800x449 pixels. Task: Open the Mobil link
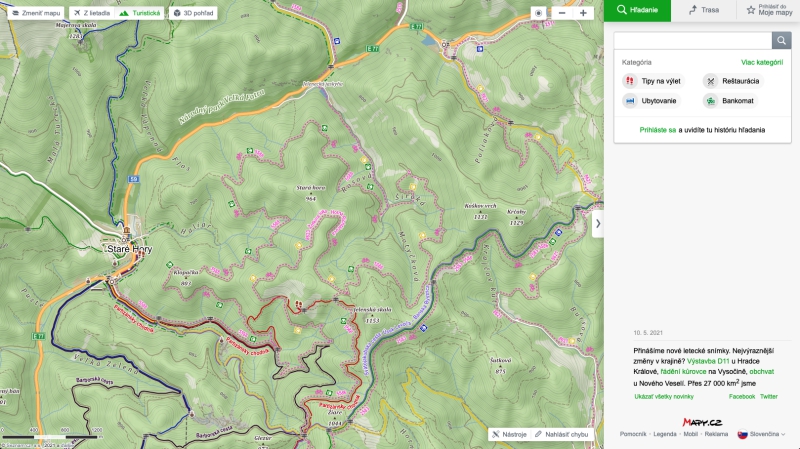click(x=690, y=434)
